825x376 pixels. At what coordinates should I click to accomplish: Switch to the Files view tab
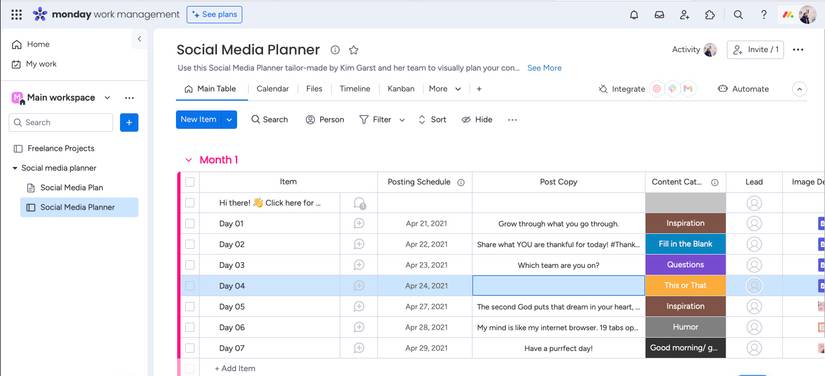pos(314,89)
